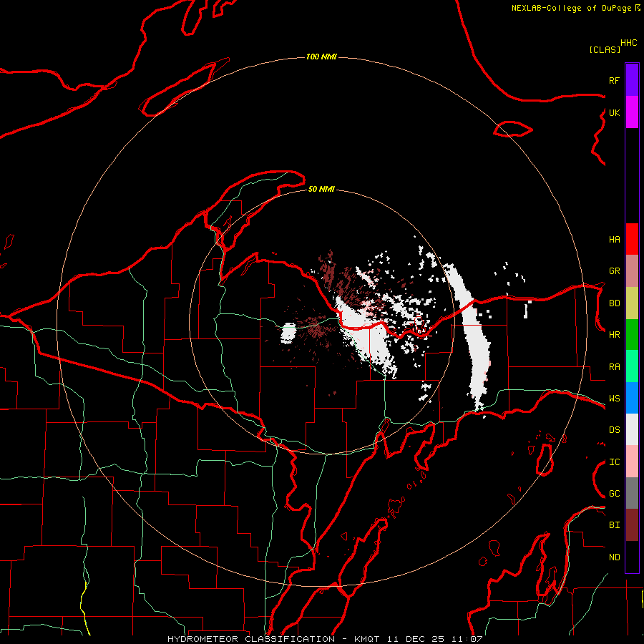Screen dimensions: 644x644
Task: Click the KMQT radar site identifier
Action: click(x=367, y=639)
